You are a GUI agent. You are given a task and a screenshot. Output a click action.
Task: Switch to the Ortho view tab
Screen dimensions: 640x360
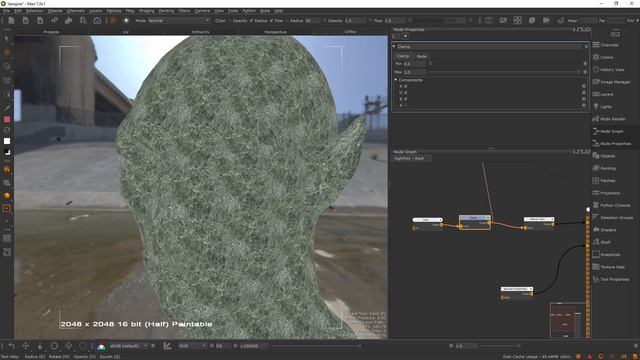tap(350, 32)
